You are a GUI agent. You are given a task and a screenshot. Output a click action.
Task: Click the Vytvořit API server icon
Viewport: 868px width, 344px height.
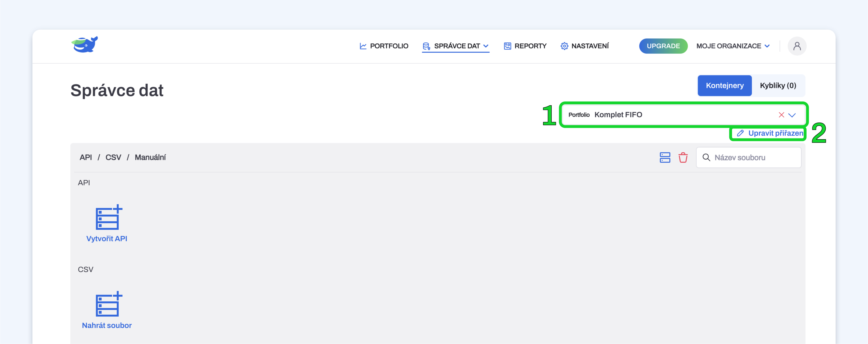[109, 217]
